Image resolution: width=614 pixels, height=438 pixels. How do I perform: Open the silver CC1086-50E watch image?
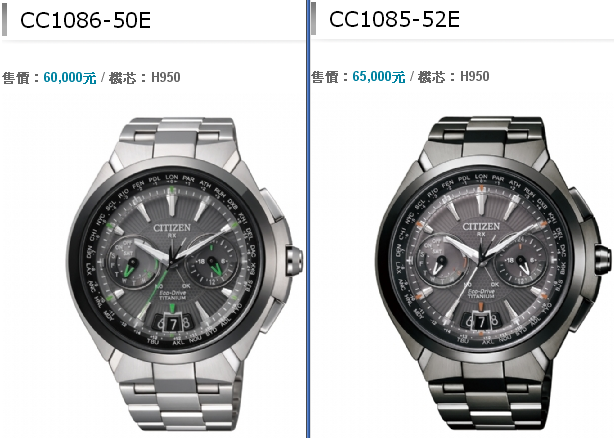[184, 273]
